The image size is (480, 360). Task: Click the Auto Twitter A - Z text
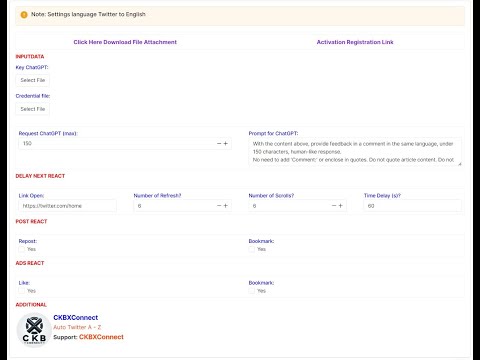77,327
